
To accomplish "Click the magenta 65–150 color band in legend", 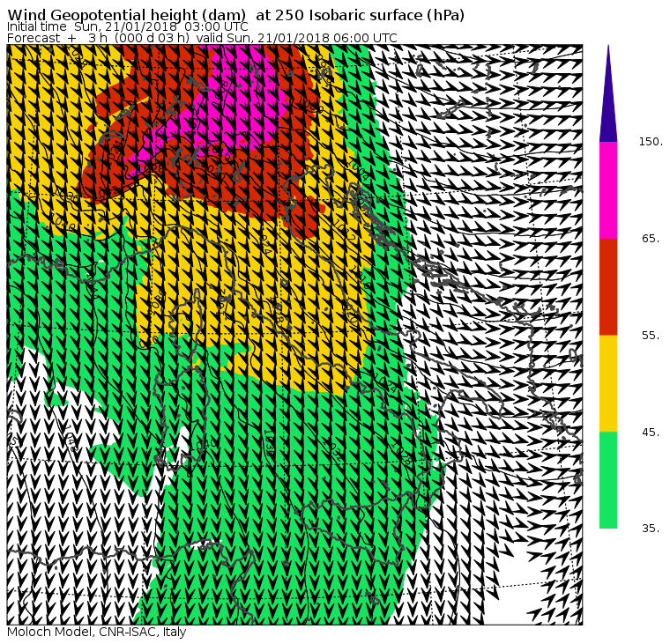I will click(608, 190).
